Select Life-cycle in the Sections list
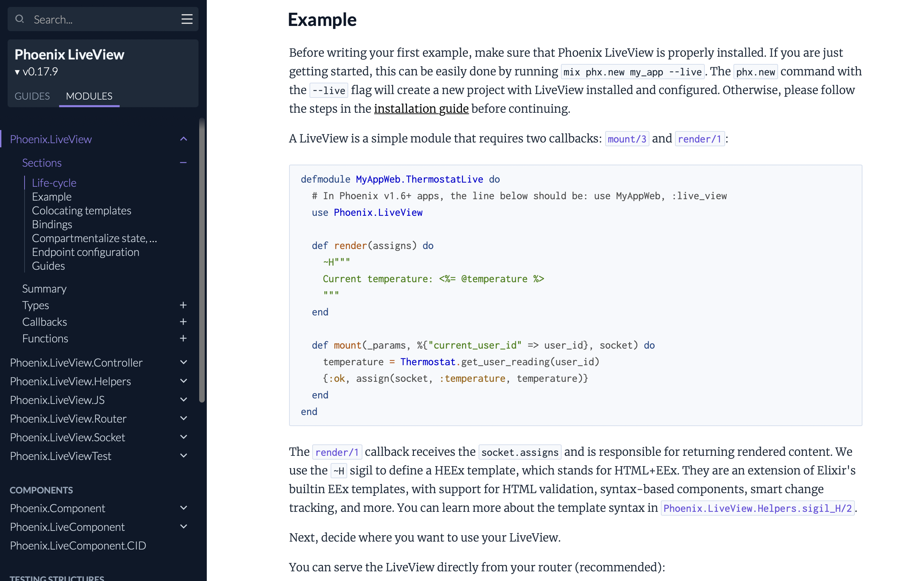924x581 pixels. pyautogui.click(x=54, y=183)
